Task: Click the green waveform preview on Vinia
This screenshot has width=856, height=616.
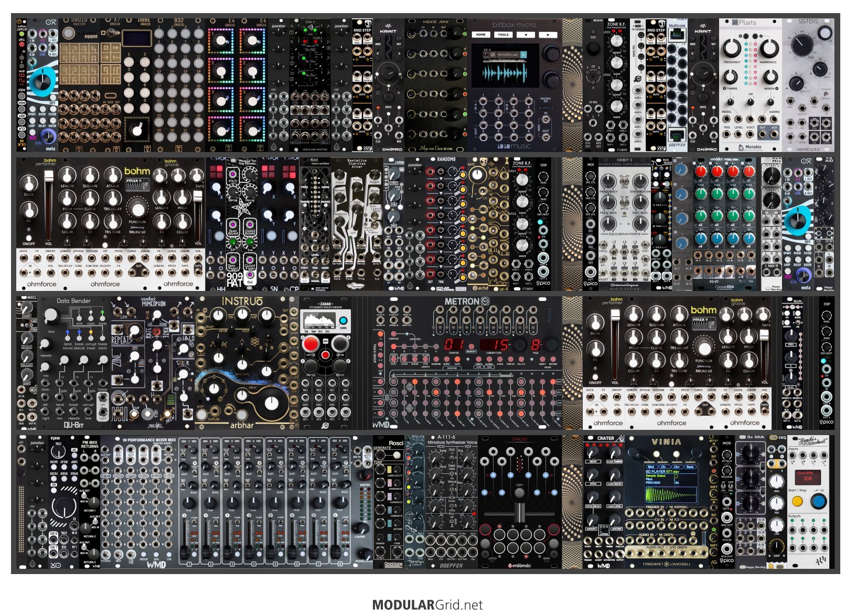Action: pos(671,495)
